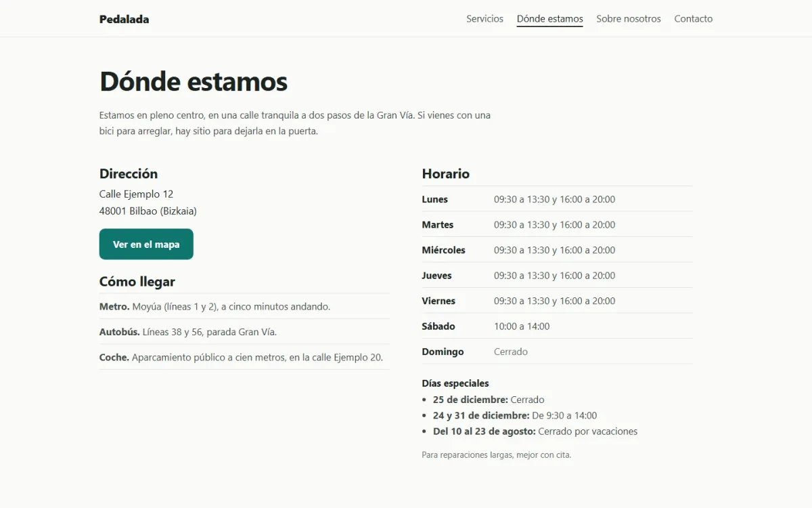The image size is (812, 508).
Task: Select the Autobús líneas 38 y 56 row
Action: 244,332
